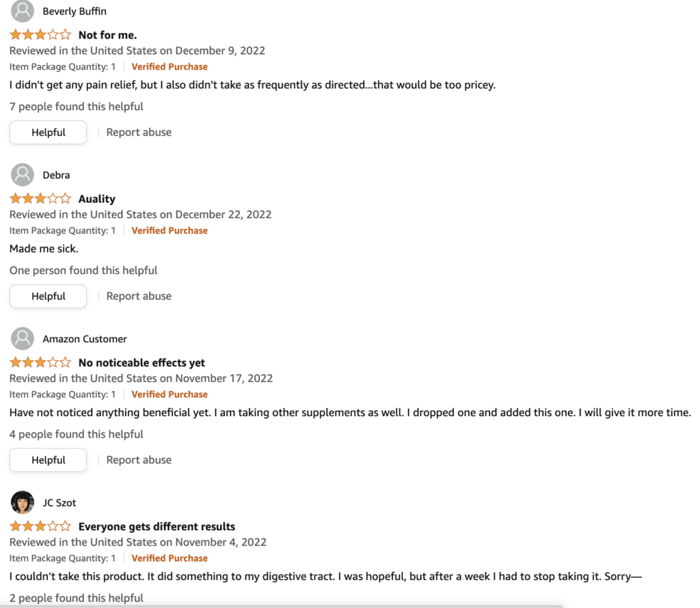Open the 'Auality' review title

(97, 199)
